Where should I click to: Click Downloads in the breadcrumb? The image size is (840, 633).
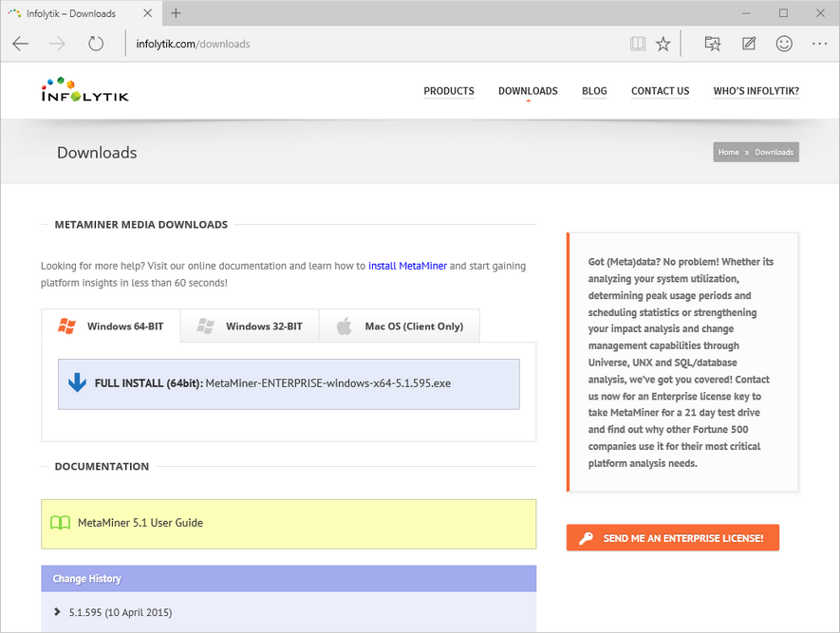(775, 152)
